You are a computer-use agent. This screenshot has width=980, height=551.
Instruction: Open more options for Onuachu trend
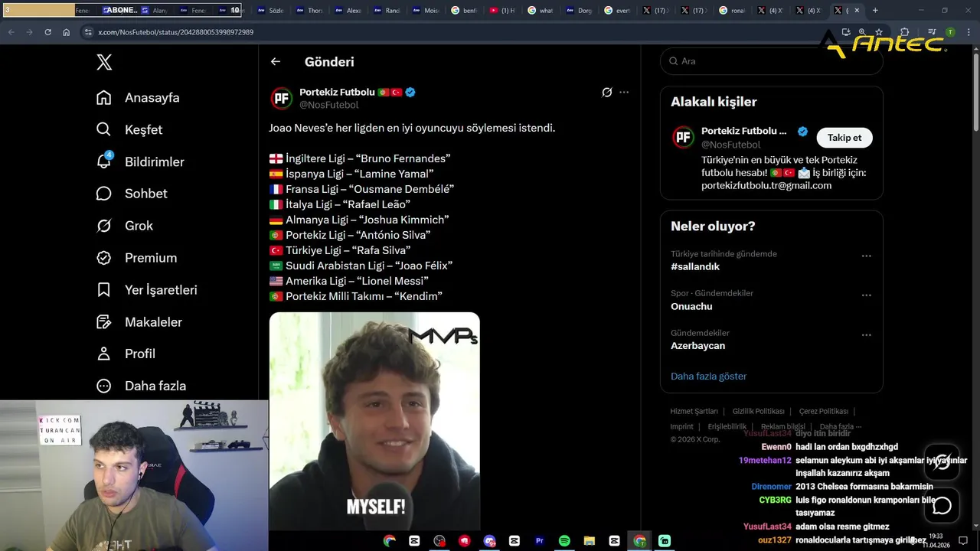[866, 295]
